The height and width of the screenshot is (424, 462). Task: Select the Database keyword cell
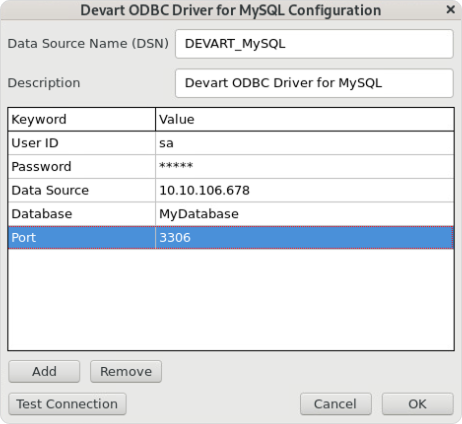coord(82,214)
